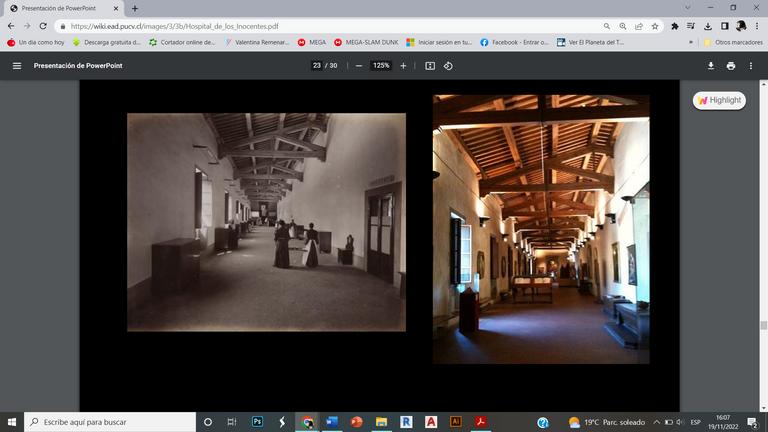Print the PDF document
Image resolution: width=768 pixels, height=432 pixels.
tap(731, 66)
